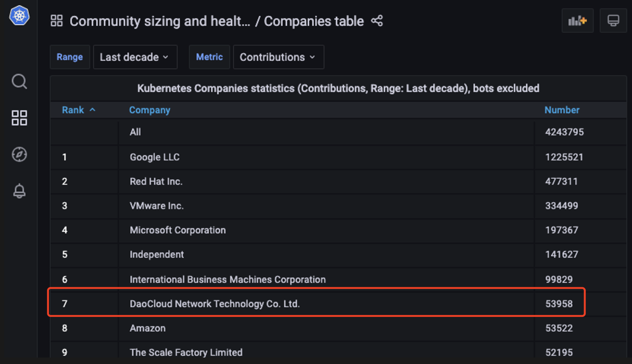The width and height of the screenshot is (632, 364).
Task: Open the dashboards breadcrumb grid icon
Action: pyautogui.click(x=56, y=21)
